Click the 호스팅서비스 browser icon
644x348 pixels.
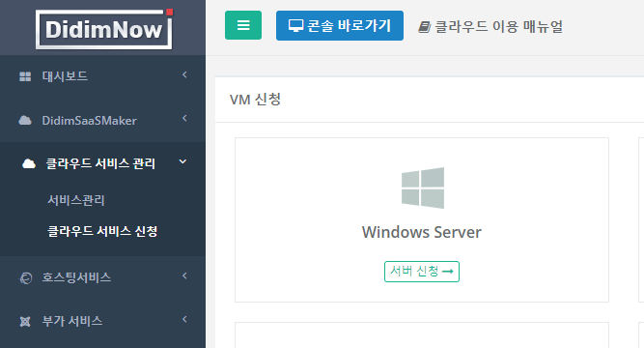[25, 278]
